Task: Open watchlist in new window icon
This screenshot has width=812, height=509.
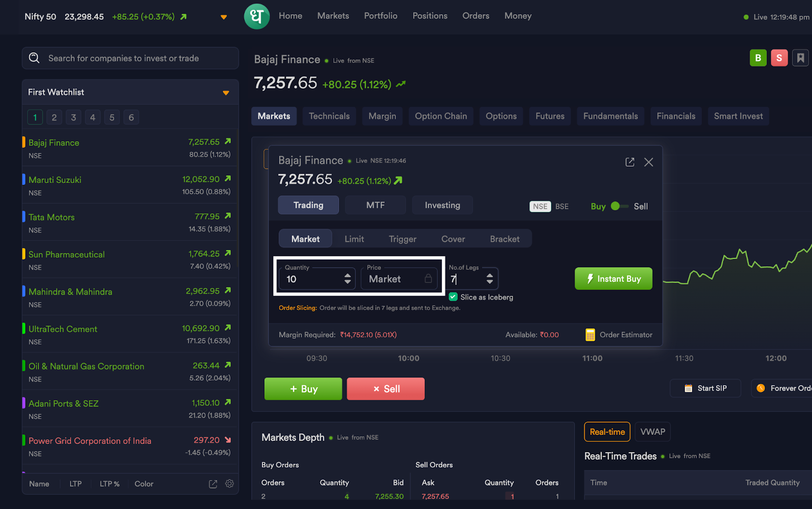Action: (213, 484)
